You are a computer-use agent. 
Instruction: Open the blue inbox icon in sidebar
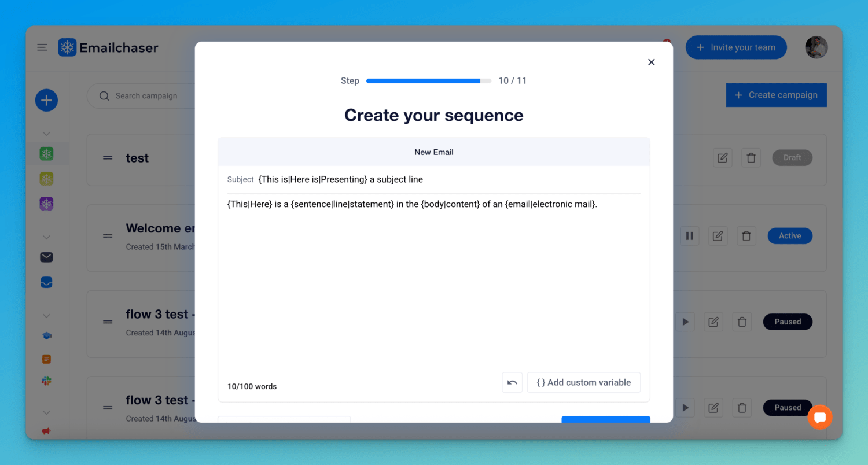point(46,282)
